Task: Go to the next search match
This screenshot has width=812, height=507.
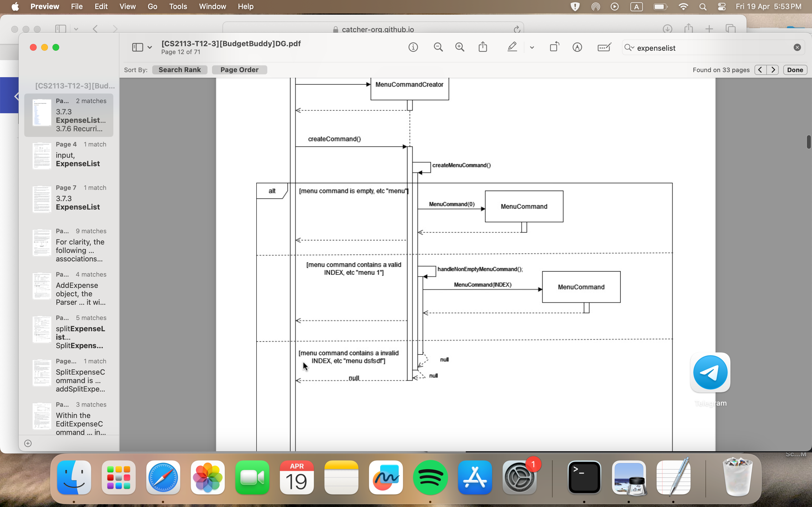Action: tap(773, 70)
